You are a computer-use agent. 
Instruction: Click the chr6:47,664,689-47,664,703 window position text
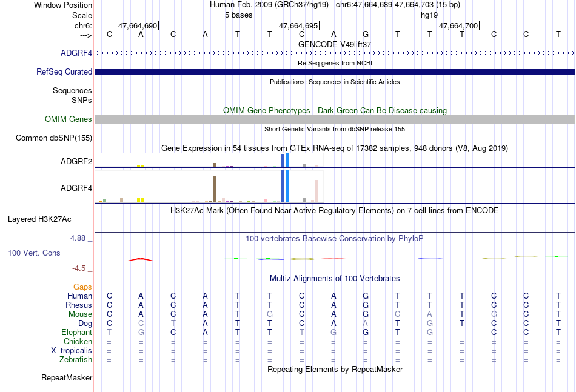398,5
